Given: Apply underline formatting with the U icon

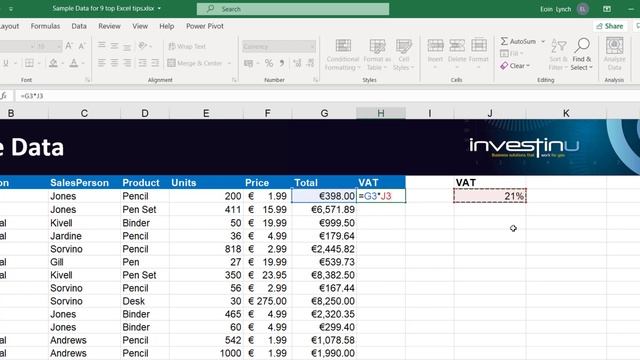Looking at the screenshot, I should click(x=6, y=63).
